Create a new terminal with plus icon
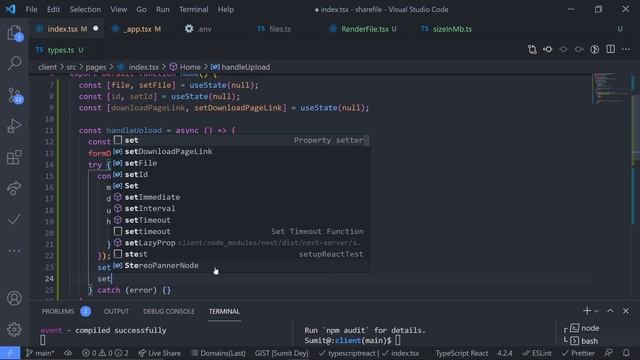The height and width of the screenshot is (360, 640). pos(587,311)
